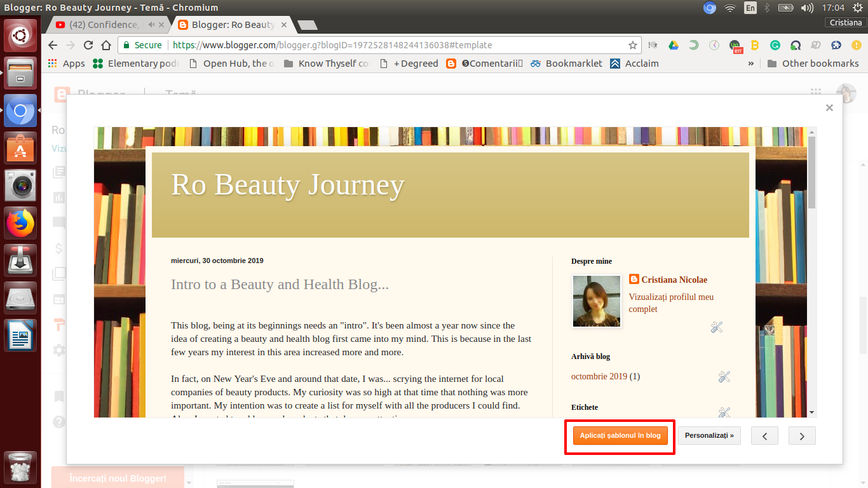Expand the Know Thyself bookmark folder
This screenshot has width=868, height=488.
click(x=327, y=64)
